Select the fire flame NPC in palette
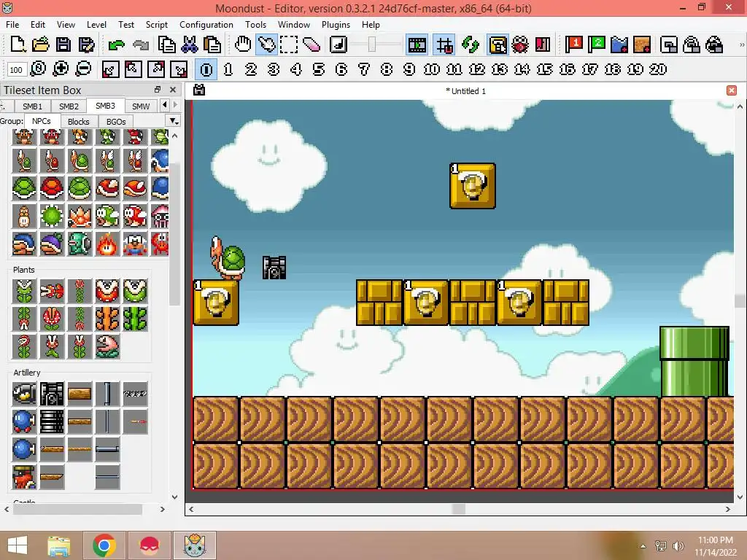This screenshot has height=560, width=747. [x=107, y=244]
